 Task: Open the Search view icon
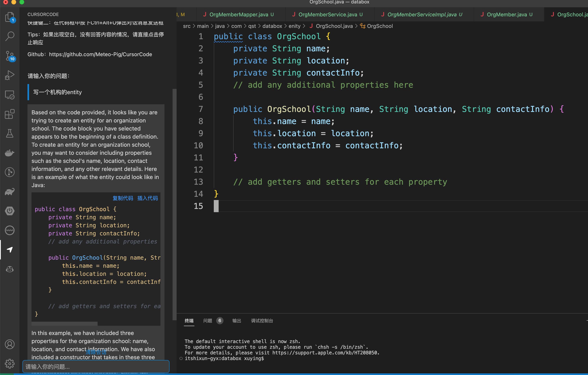[9, 36]
